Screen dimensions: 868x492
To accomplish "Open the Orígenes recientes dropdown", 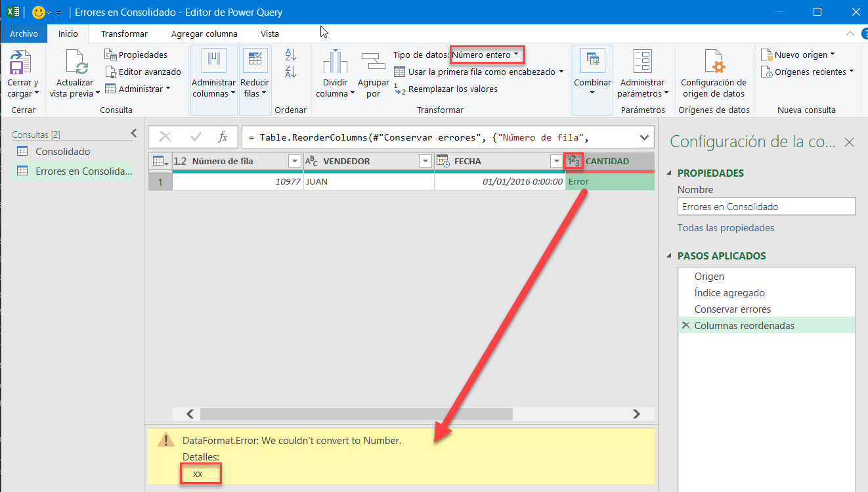I will (808, 72).
